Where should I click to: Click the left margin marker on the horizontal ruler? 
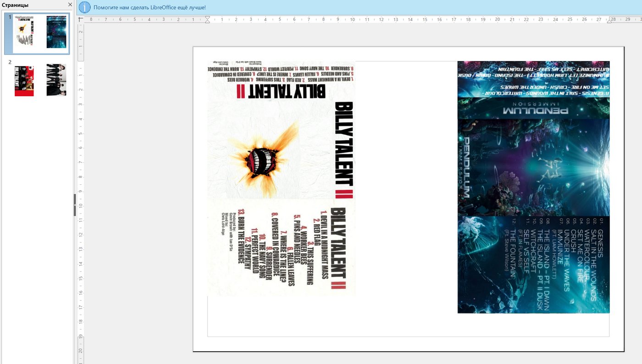(x=207, y=20)
